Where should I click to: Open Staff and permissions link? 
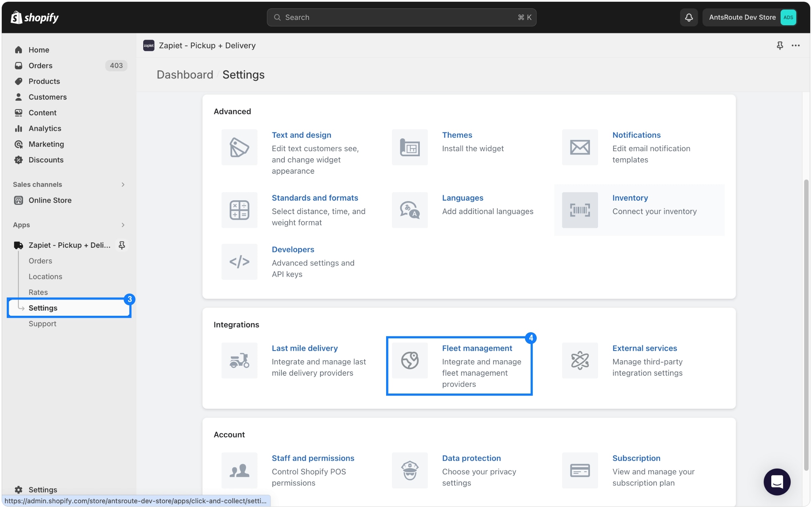[x=313, y=458]
